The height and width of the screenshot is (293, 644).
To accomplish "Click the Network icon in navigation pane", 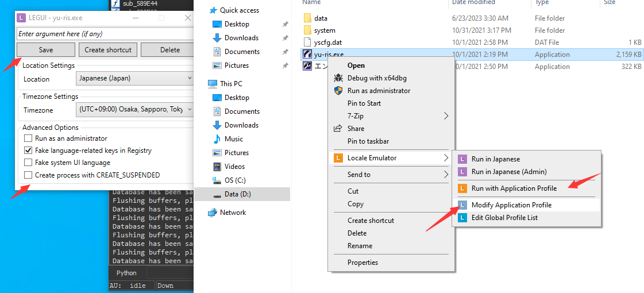I will [213, 213].
